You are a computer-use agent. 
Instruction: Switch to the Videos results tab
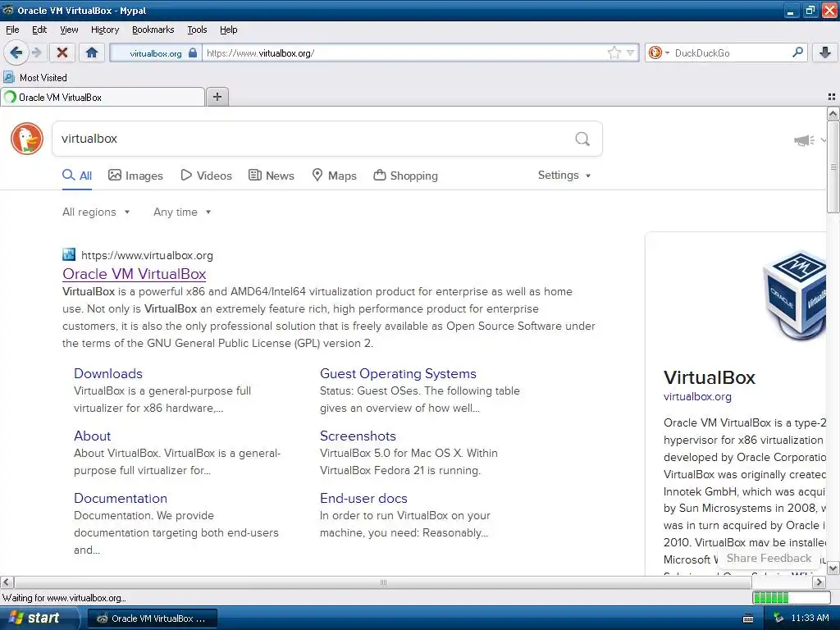click(206, 176)
